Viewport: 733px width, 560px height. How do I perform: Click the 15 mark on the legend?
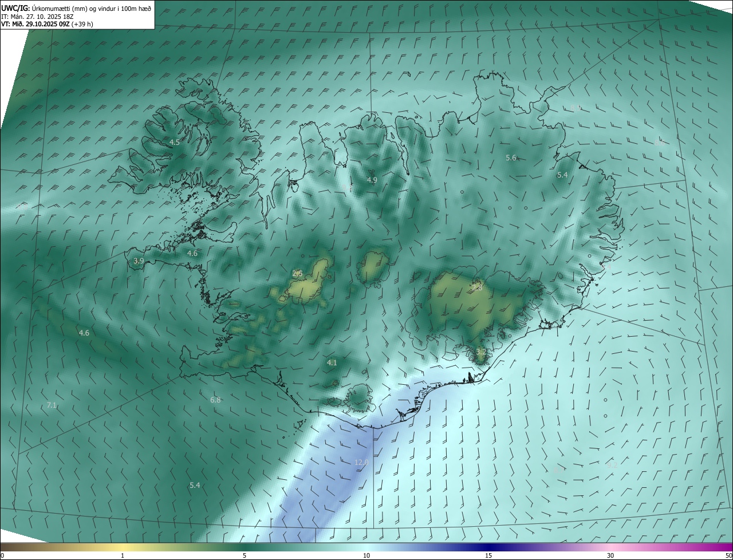[488, 555]
